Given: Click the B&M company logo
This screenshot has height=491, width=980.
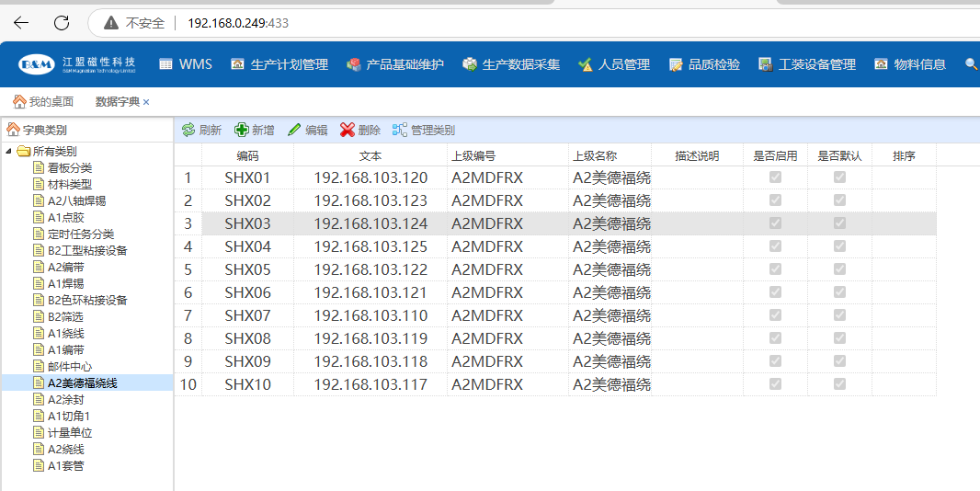Looking at the screenshot, I should coord(36,64).
